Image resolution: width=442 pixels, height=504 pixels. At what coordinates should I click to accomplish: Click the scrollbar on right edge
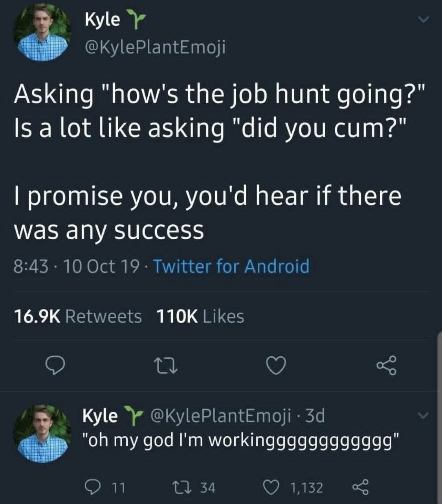[440, 416]
